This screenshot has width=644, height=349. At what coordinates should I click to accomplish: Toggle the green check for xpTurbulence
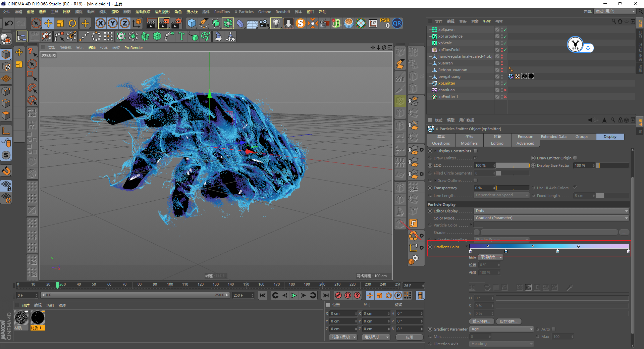point(505,36)
